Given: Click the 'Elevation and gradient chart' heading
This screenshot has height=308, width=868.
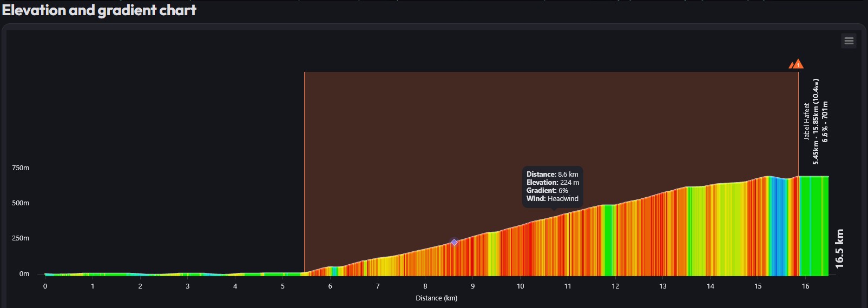Looking at the screenshot, I should (x=99, y=10).
